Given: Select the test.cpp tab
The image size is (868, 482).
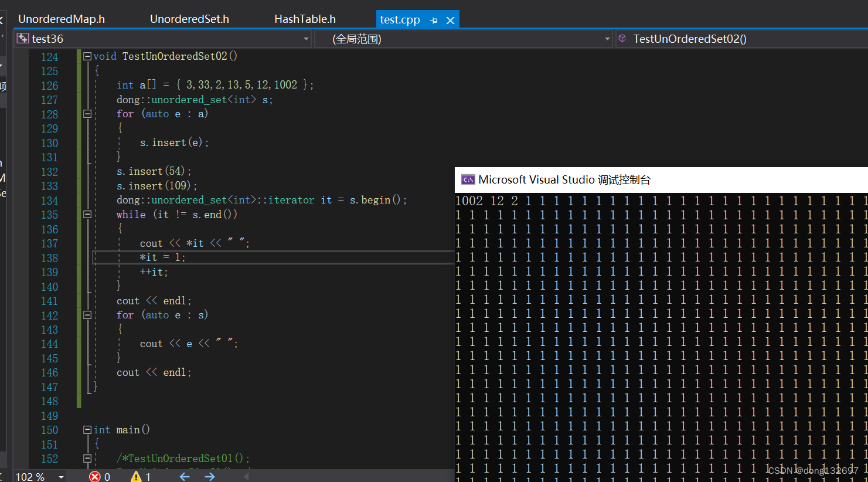Looking at the screenshot, I should (400, 20).
